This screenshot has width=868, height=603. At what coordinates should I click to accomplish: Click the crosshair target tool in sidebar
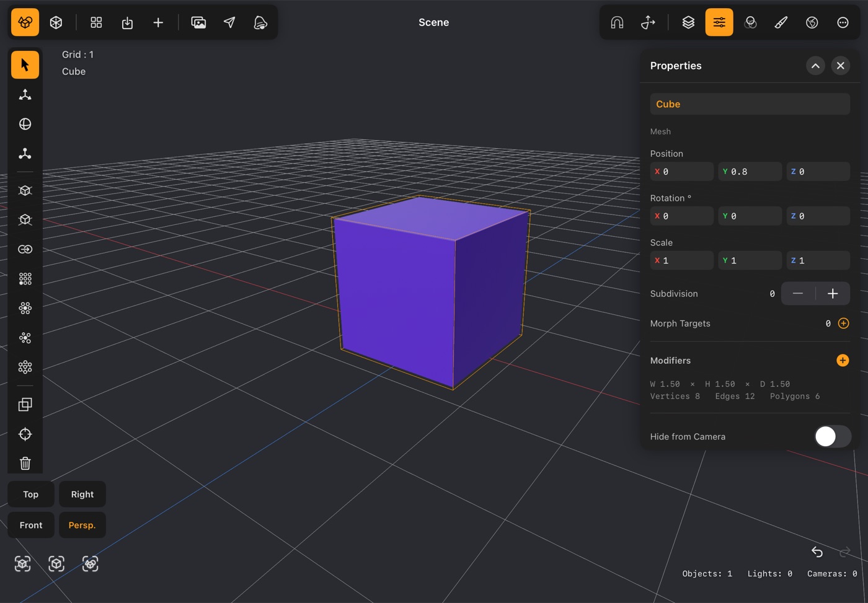click(25, 434)
